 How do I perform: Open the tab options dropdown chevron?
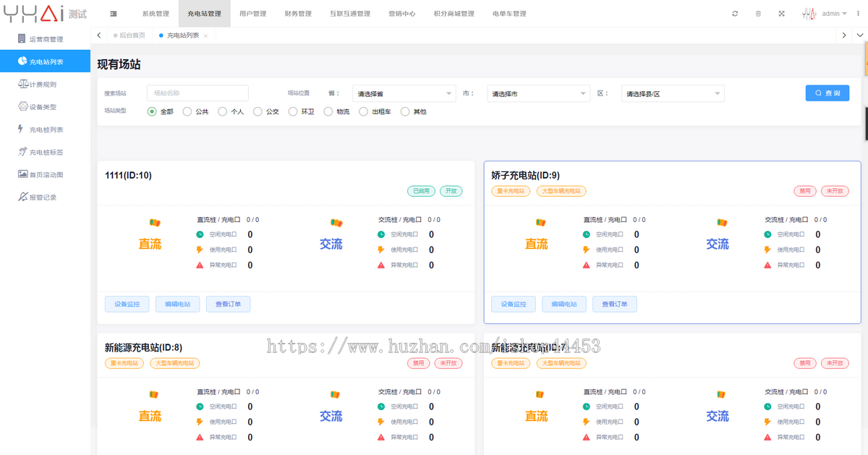[860, 35]
